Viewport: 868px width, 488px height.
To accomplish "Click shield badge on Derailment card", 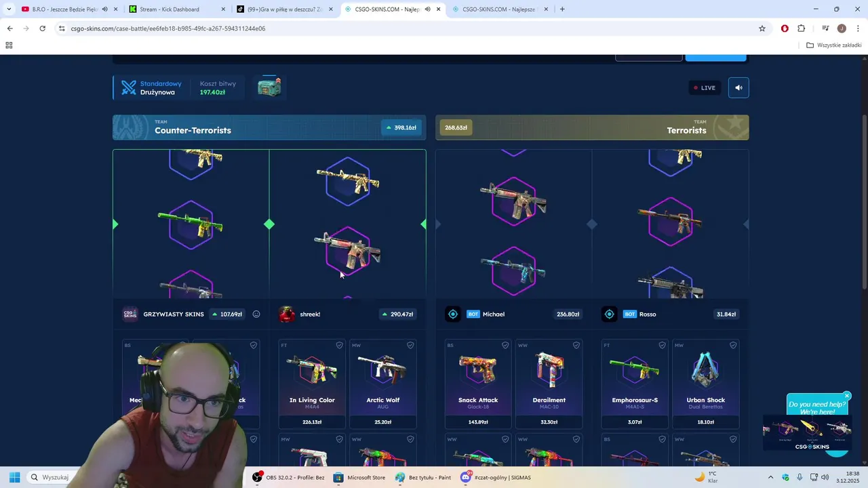I will tap(576, 345).
